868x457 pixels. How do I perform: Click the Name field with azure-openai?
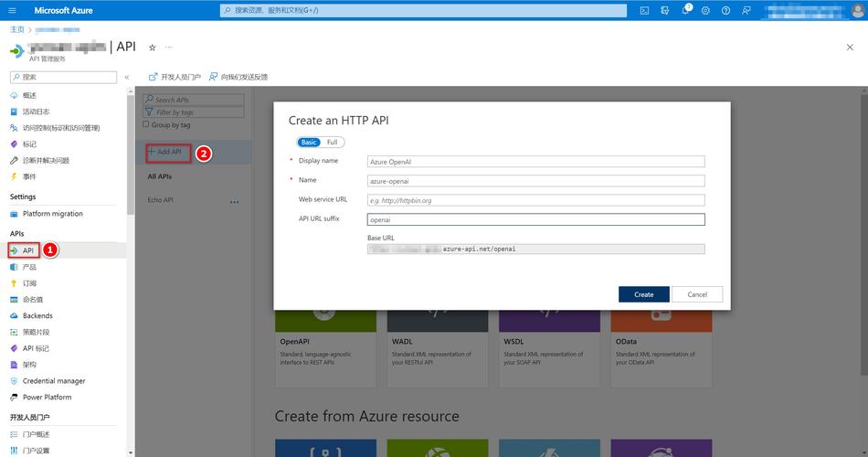pyautogui.click(x=535, y=181)
